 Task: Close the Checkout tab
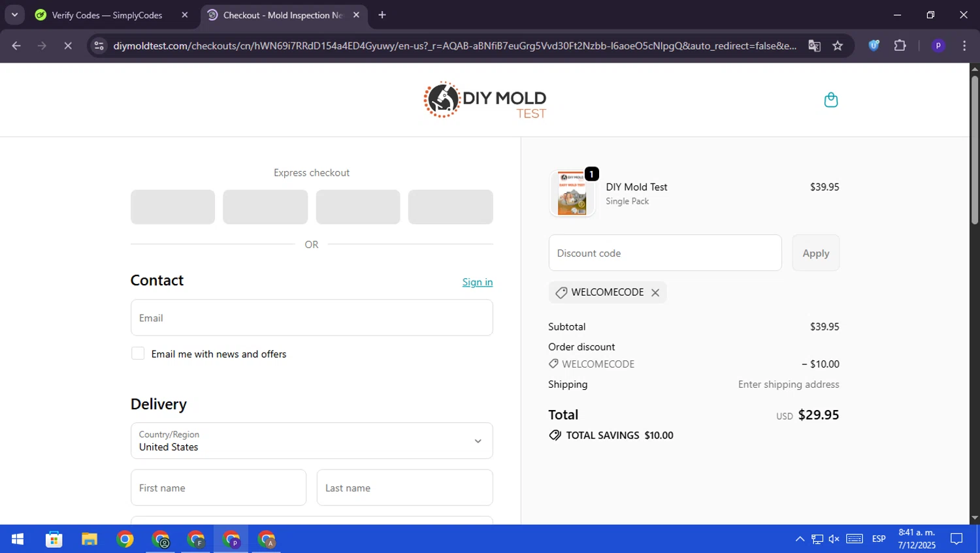coord(356,15)
